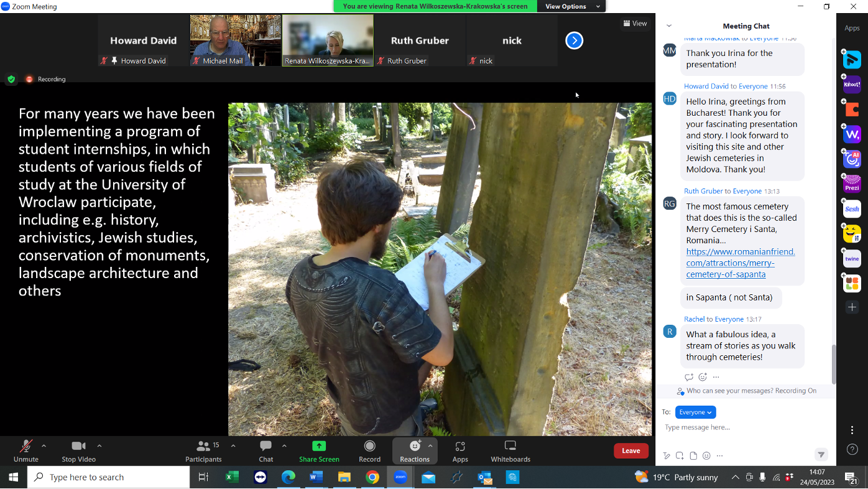Select the Reactions icon in the Zoom toolbar

pos(414,445)
